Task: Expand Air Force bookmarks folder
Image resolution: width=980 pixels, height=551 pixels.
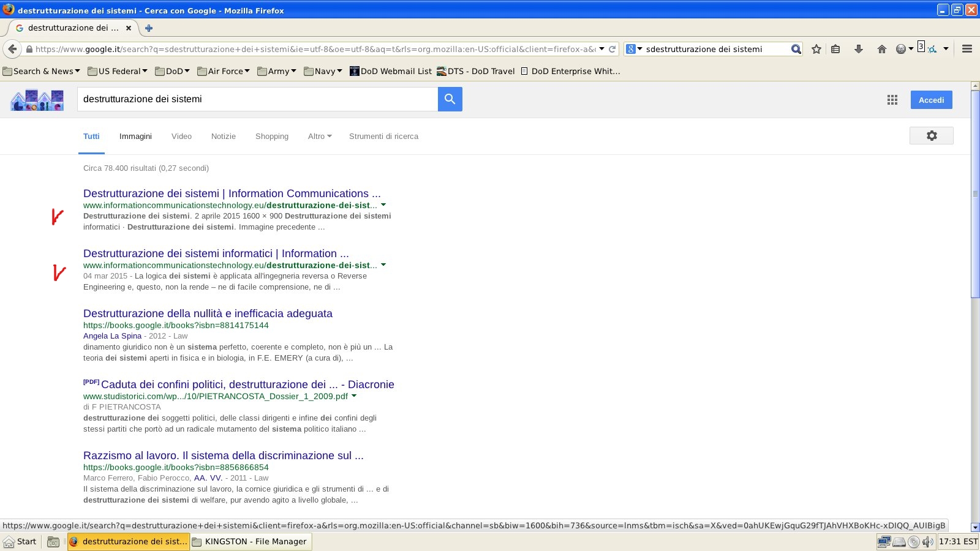Action: click(x=224, y=71)
